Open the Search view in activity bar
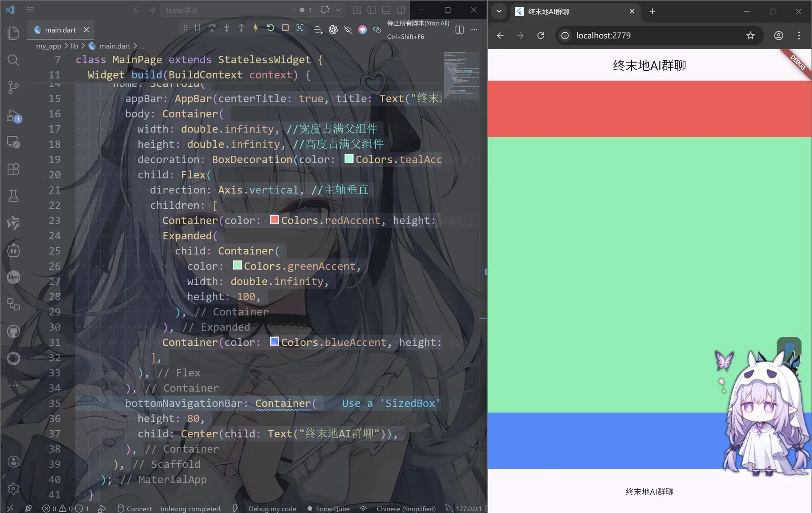Screen dimensions: 812x513 [14, 61]
